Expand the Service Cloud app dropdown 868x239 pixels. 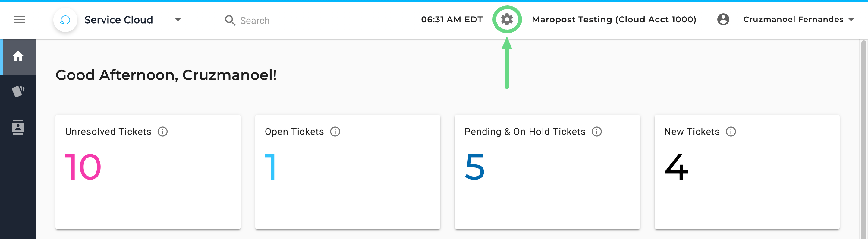pyautogui.click(x=178, y=20)
